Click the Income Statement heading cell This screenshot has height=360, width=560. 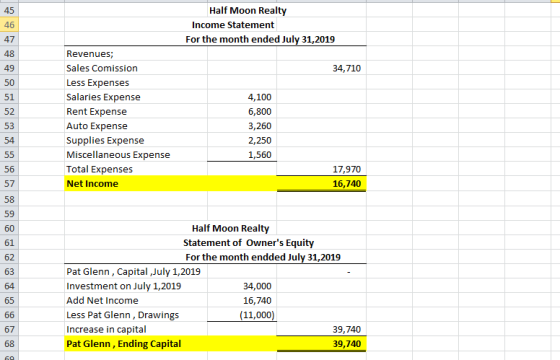tap(233, 25)
